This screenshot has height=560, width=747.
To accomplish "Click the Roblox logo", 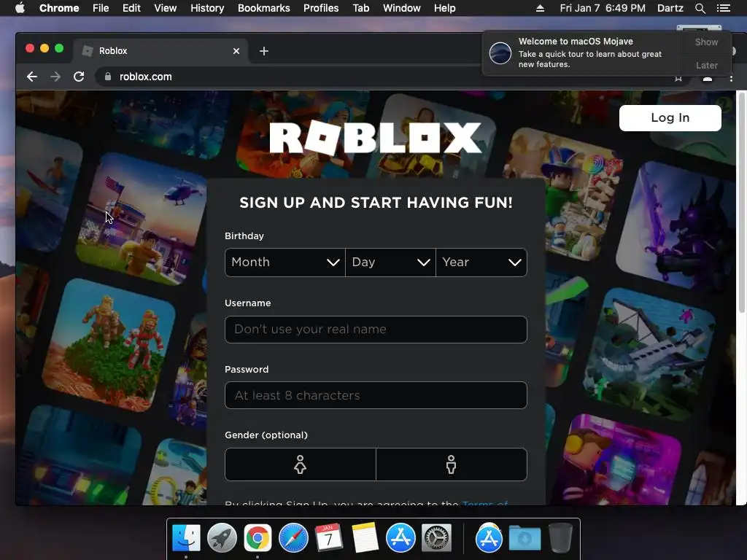I will pos(376,138).
